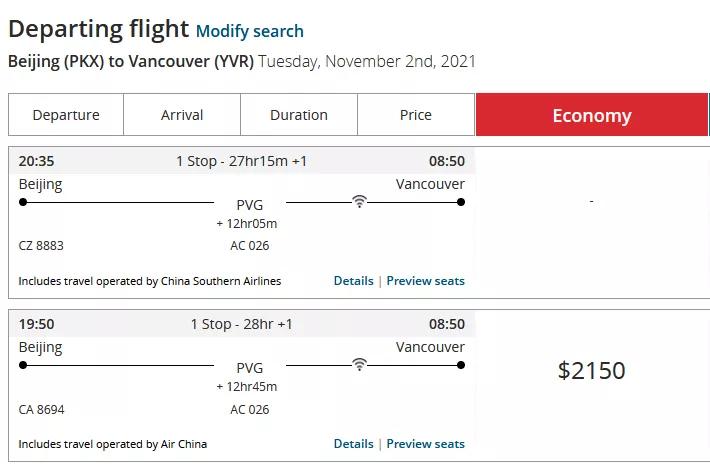Select the red Economy cabin header

click(x=592, y=115)
